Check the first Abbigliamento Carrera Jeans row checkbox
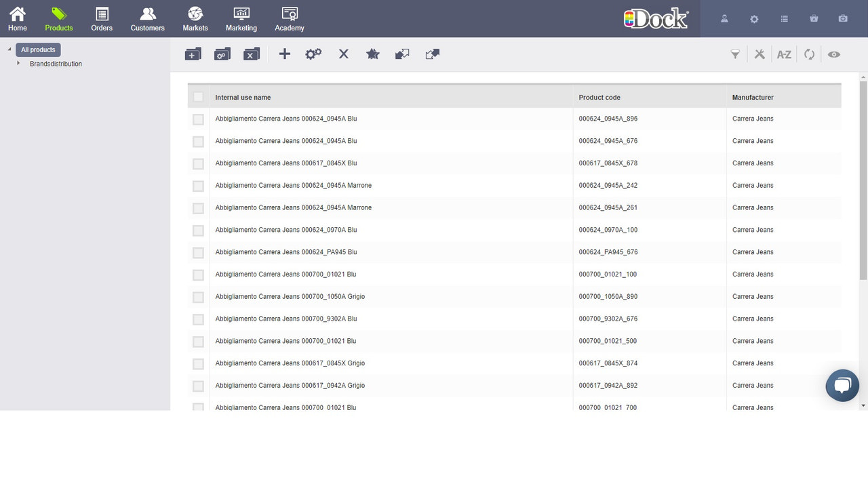 198,119
